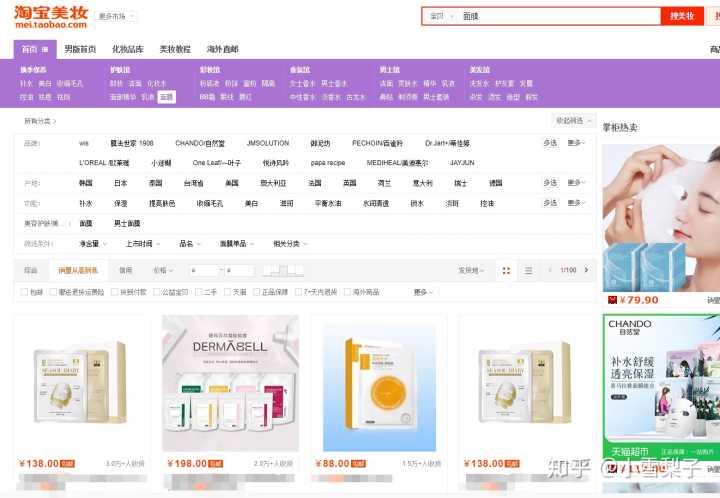Focus the maximum price input
The image size is (720, 498).
click(240, 270)
